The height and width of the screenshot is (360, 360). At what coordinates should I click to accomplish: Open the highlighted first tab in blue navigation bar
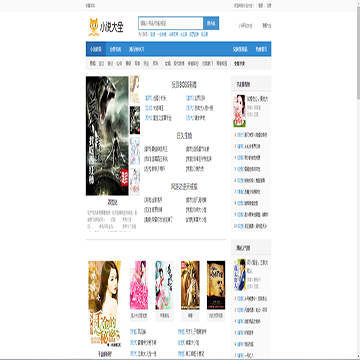[x=96, y=49]
